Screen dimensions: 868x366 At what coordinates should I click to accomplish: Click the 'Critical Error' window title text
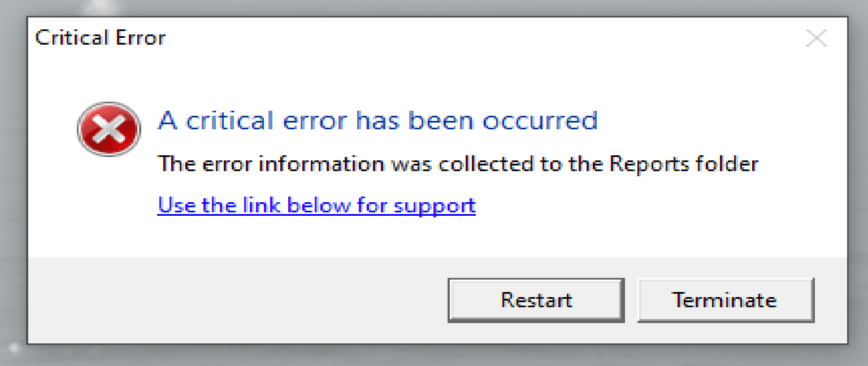100,38
